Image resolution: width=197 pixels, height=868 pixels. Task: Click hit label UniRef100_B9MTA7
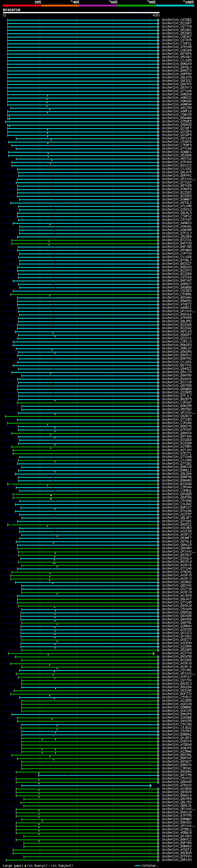tap(177, 758)
